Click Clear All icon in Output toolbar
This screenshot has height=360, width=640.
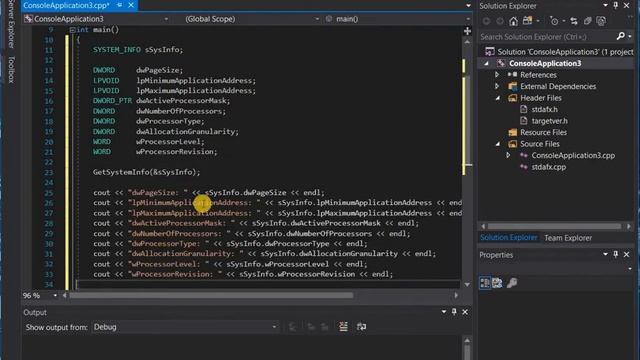[343, 327]
